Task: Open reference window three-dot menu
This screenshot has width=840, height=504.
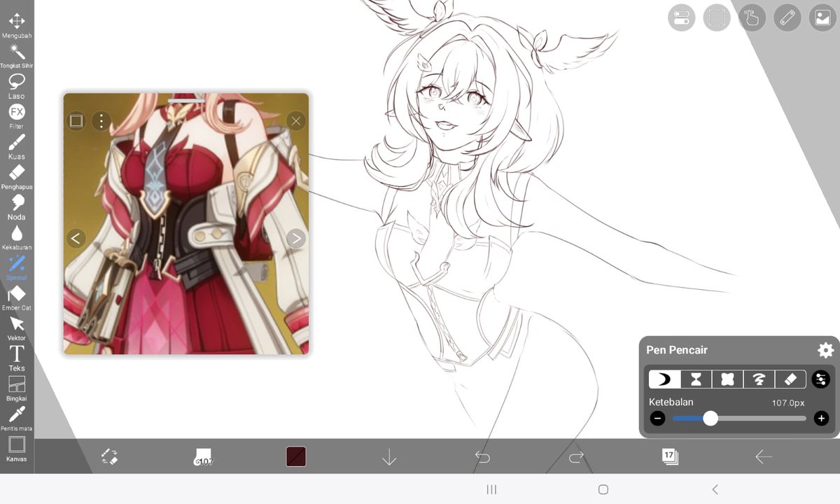Action: click(101, 121)
